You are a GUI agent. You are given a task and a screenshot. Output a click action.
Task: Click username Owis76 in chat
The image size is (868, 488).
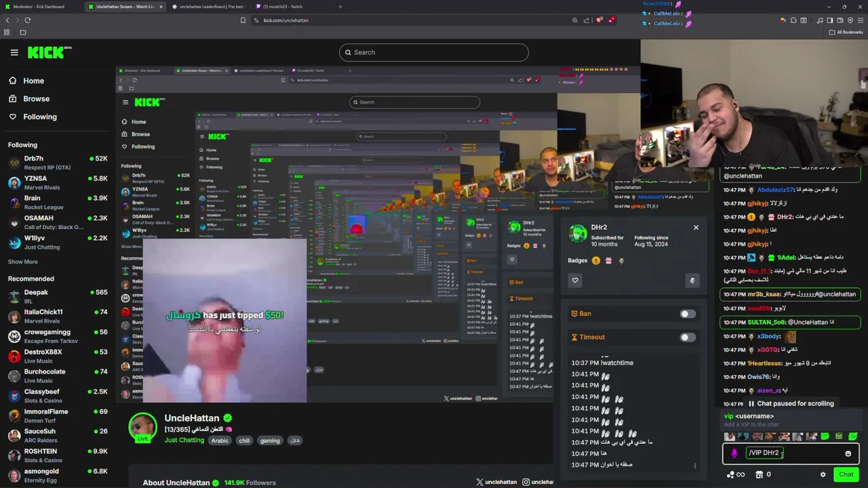pos(758,377)
